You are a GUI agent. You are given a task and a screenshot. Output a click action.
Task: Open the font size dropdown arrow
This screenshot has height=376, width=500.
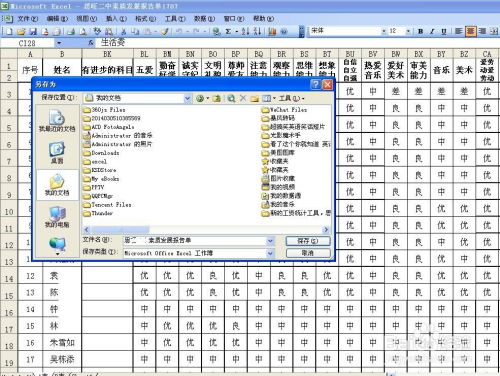point(408,31)
